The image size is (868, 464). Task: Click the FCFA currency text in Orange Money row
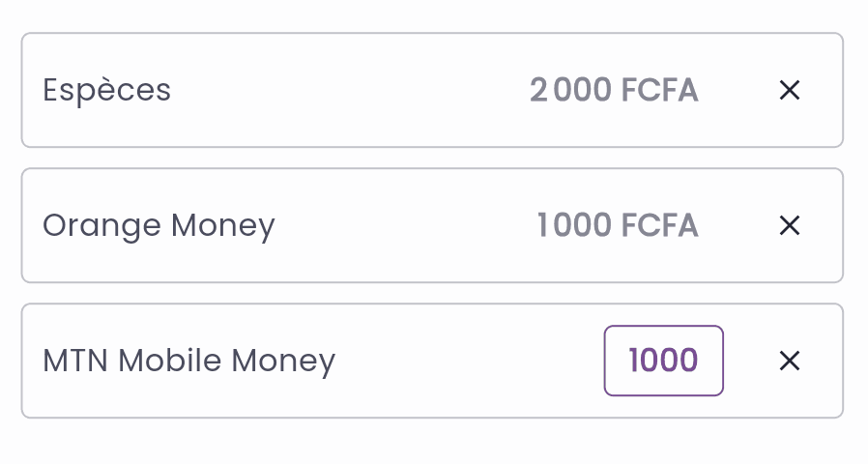pos(659,226)
